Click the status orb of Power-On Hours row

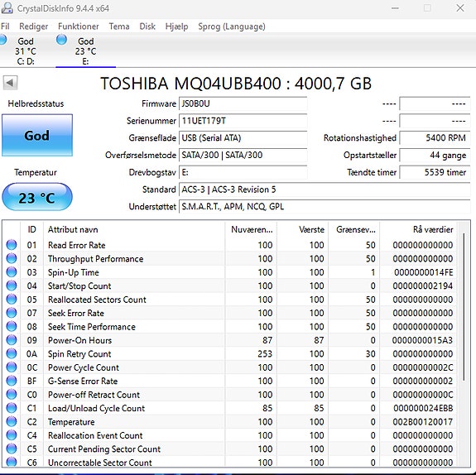(x=12, y=340)
